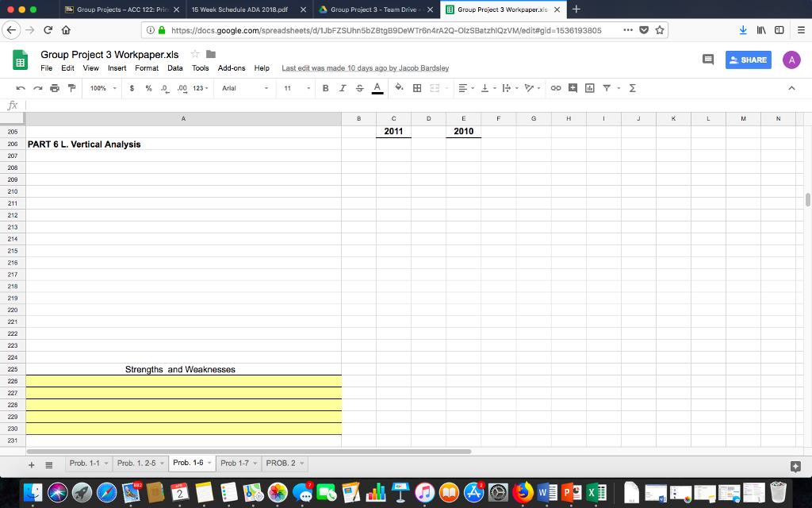Image resolution: width=812 pixels, height=508 pixels.
Task: Click the create a filter icon
Action: 608,88
